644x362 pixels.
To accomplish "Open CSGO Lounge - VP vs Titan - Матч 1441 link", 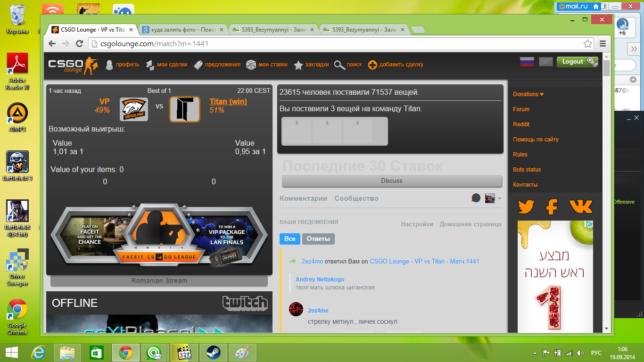I will point(424,261).
